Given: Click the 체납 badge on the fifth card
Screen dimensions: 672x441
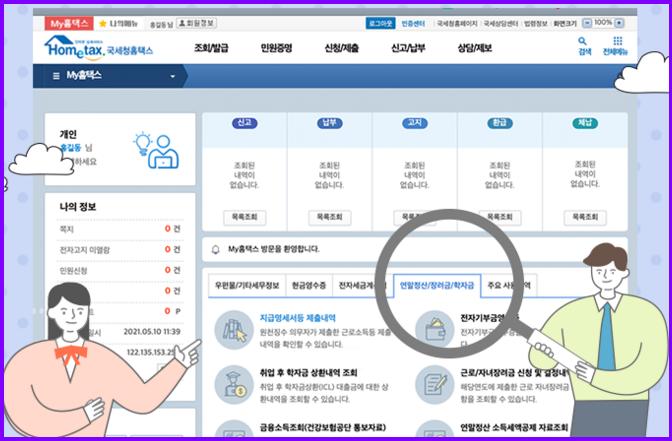Looking at the screenshot, I should [x=585, y=123].
